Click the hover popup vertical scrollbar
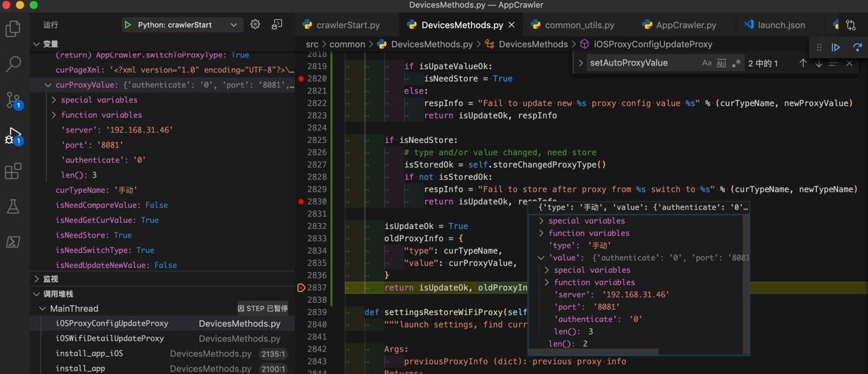868x374 pixels. pyautogui.click(x=746, y=284)
